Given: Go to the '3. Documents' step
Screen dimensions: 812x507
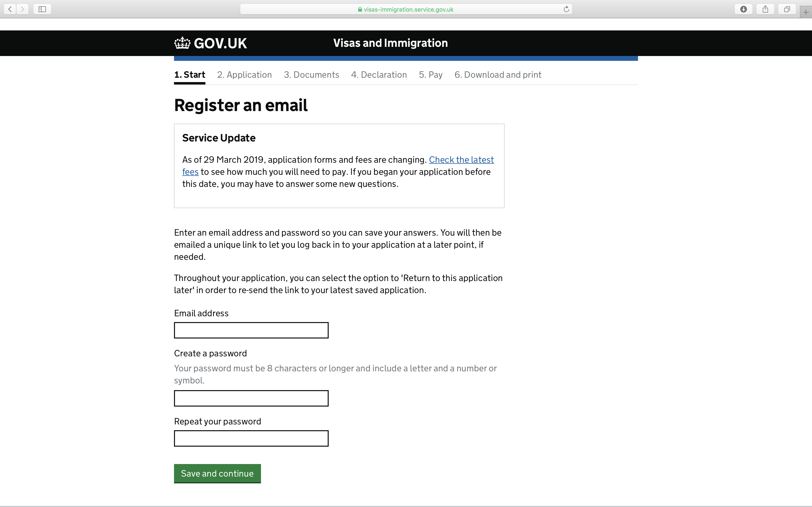Looking at the screenshot, I should pos(311,75).
